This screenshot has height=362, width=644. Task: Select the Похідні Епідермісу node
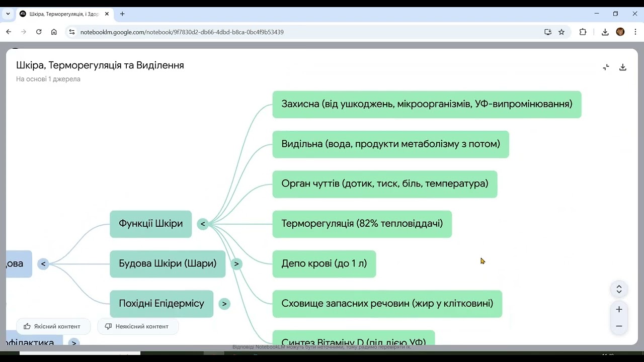pos(162,304)
